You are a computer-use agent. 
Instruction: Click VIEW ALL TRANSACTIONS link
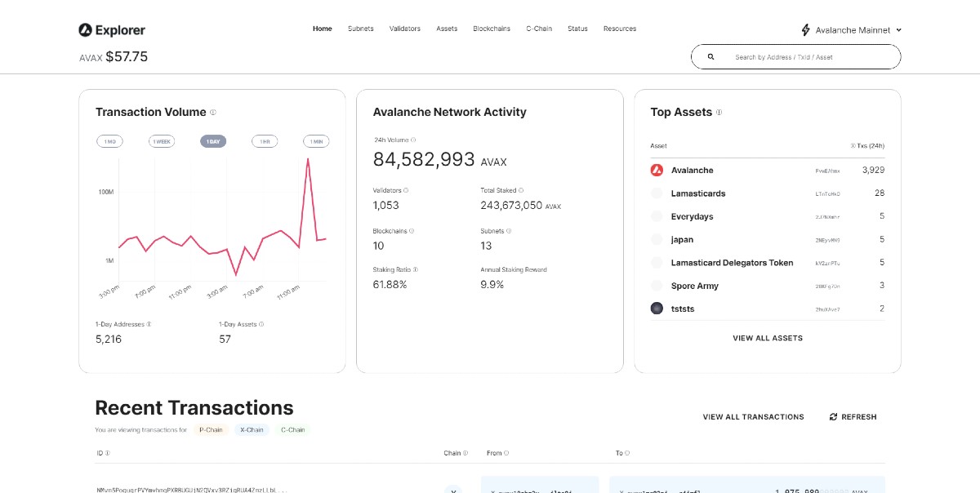coord(753,417)
